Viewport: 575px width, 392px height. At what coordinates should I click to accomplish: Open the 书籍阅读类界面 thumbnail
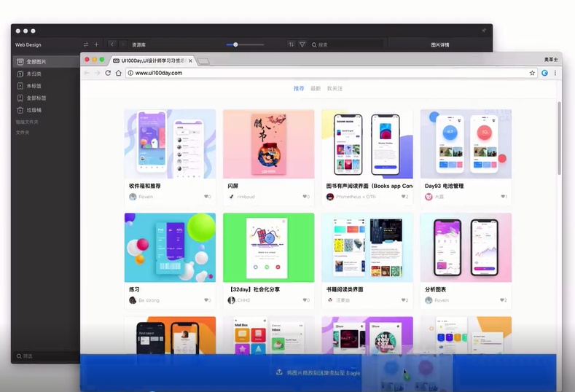tap(367, 248)
